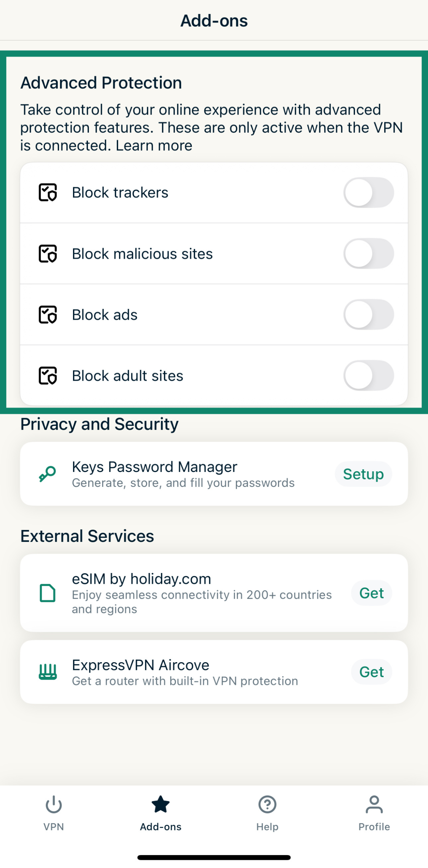Click the question mark Help icon
Screen dimensions: 428x868
pyautogui.click(x=267, y=804)
